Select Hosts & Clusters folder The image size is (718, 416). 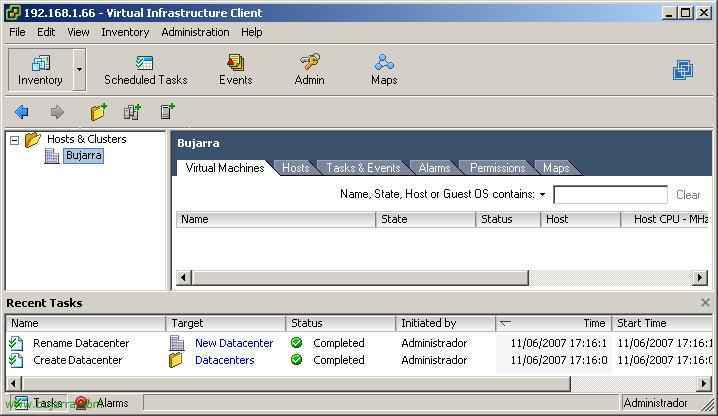click(x=87, y=139)
